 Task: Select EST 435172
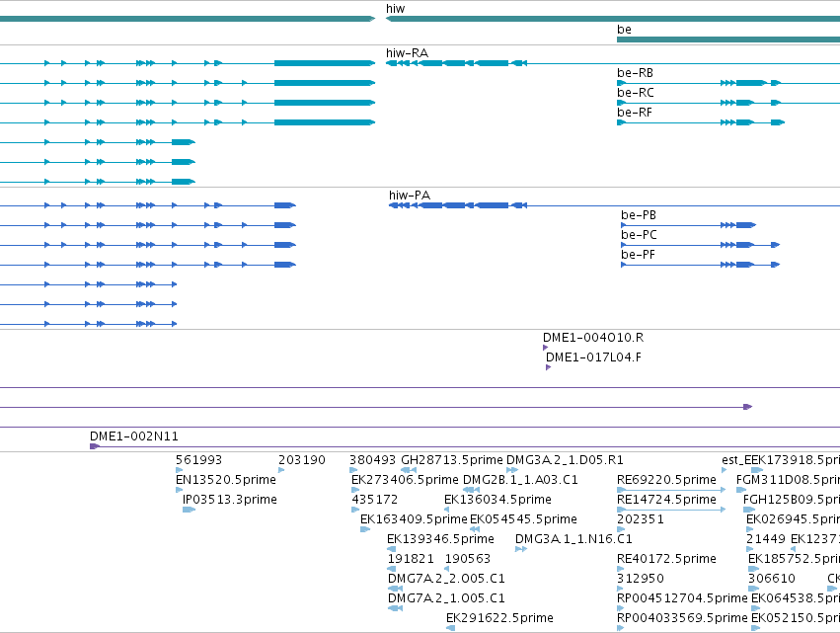click(375, 500)
